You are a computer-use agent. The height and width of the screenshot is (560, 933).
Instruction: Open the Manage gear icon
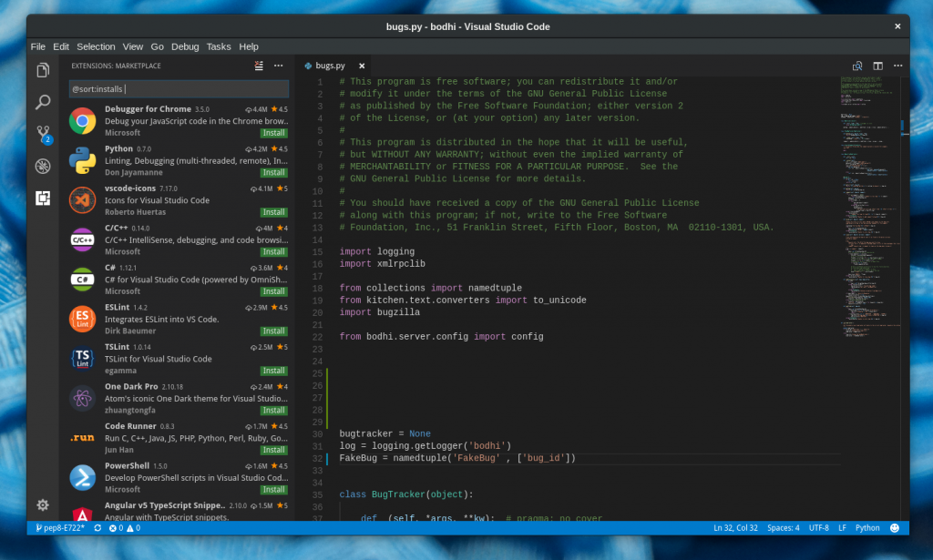tap(43, 505)
